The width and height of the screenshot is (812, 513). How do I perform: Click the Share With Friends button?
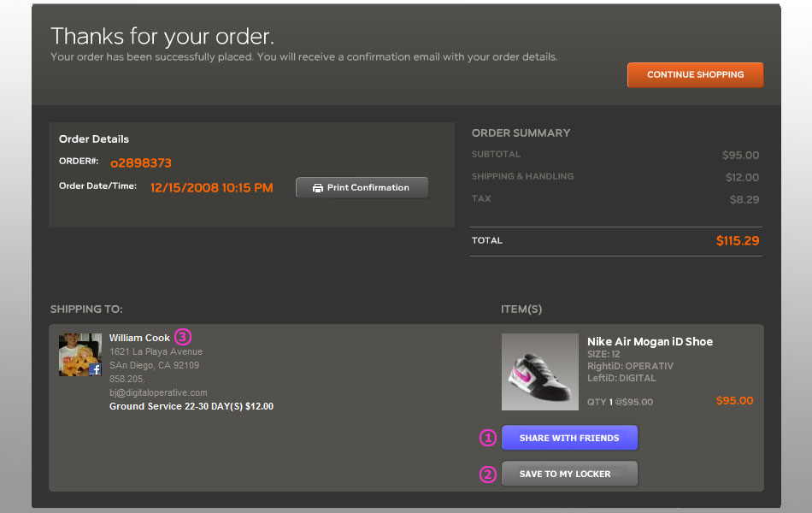tap(569, 438)
